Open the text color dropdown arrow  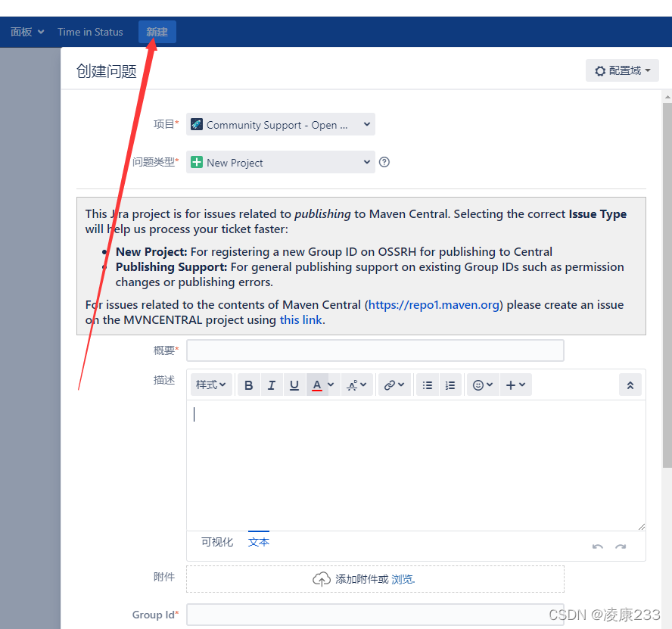point(331,385)
